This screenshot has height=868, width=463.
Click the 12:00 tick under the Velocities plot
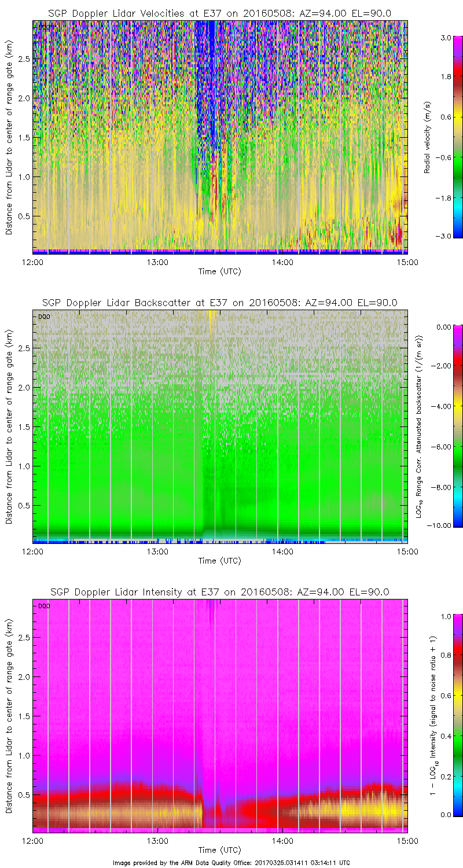click(x=33, y=262)
